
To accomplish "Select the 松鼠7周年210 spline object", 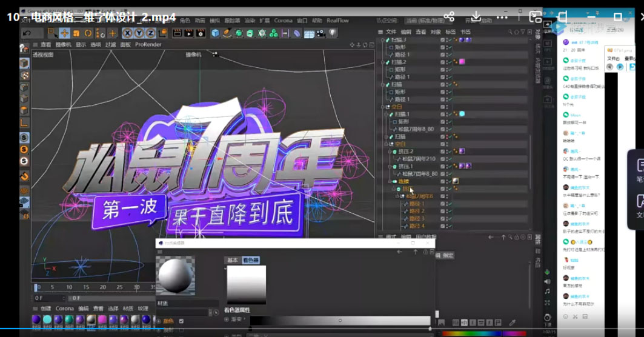I will tap(419, 159).
